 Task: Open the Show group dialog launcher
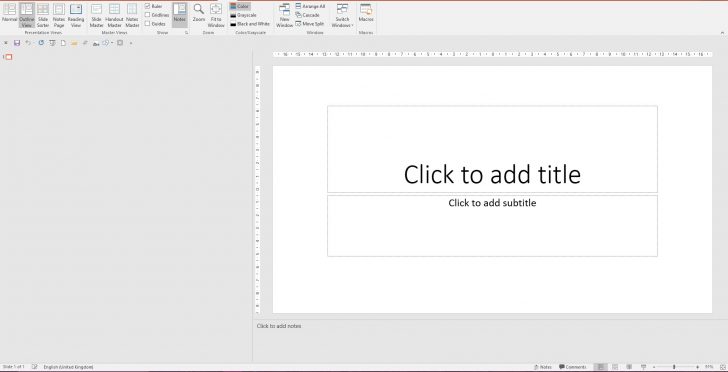click(186, 33)
